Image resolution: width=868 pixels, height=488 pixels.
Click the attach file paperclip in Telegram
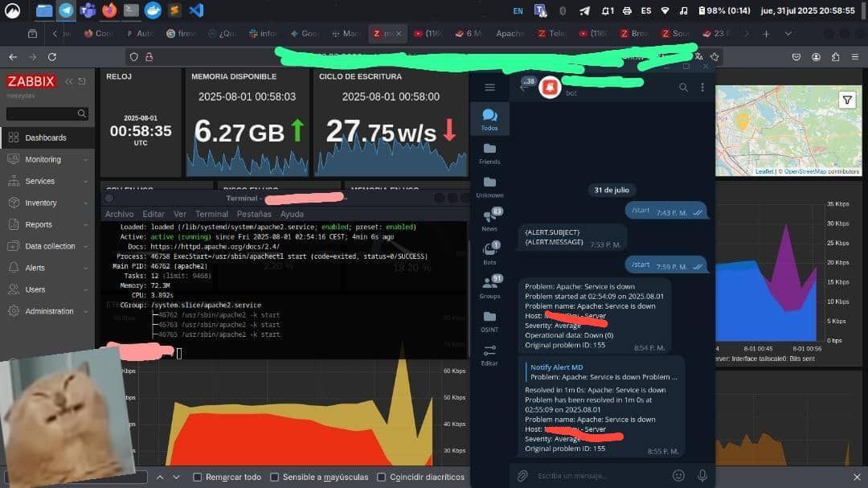[522, 475]
